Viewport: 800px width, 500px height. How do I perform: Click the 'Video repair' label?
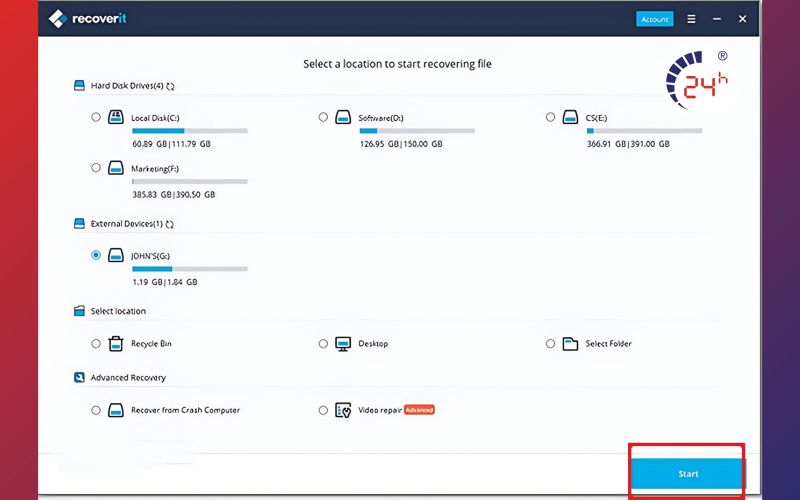(380, 410)
